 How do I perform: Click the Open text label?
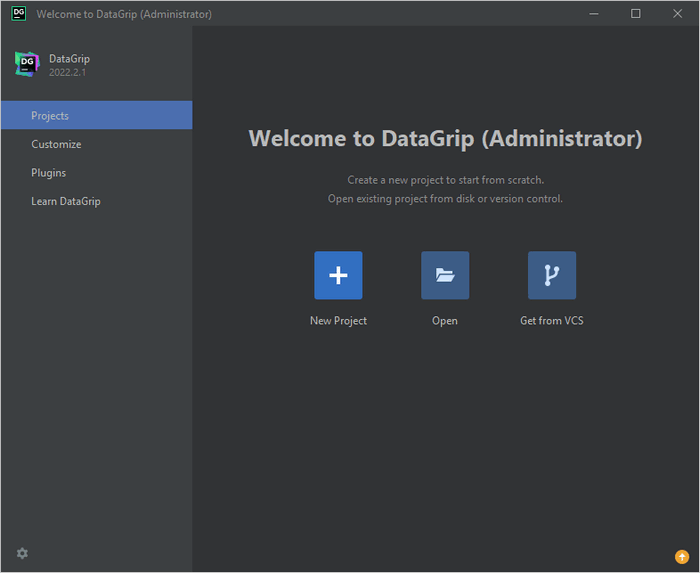(x=445, y=321)
